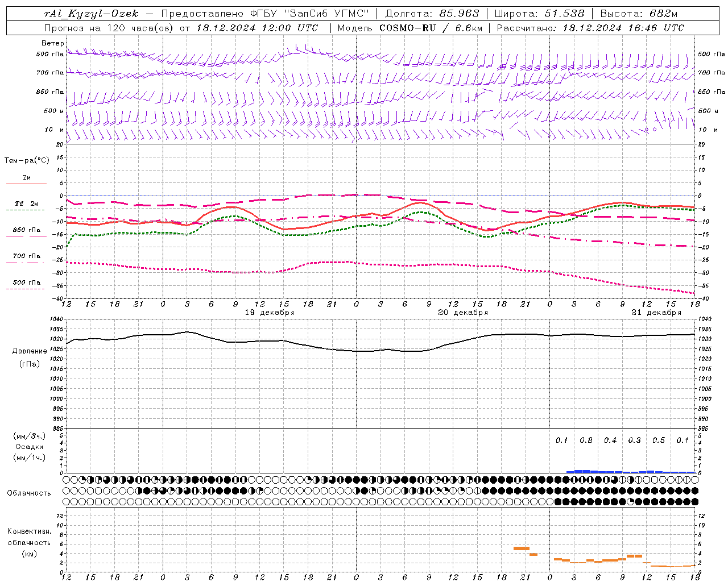Click the station name rAl_Kyzyl-Ozek

click(91, 14)
